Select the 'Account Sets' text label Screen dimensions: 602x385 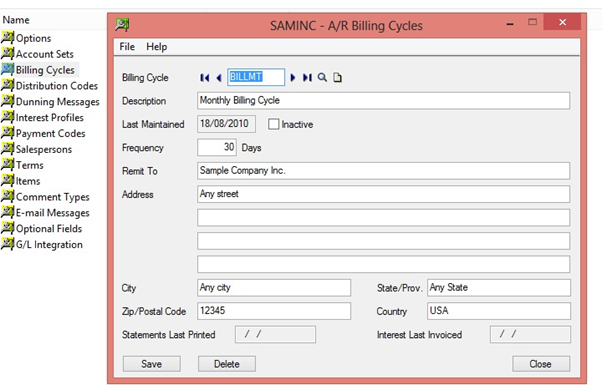(x=45, y=54)
